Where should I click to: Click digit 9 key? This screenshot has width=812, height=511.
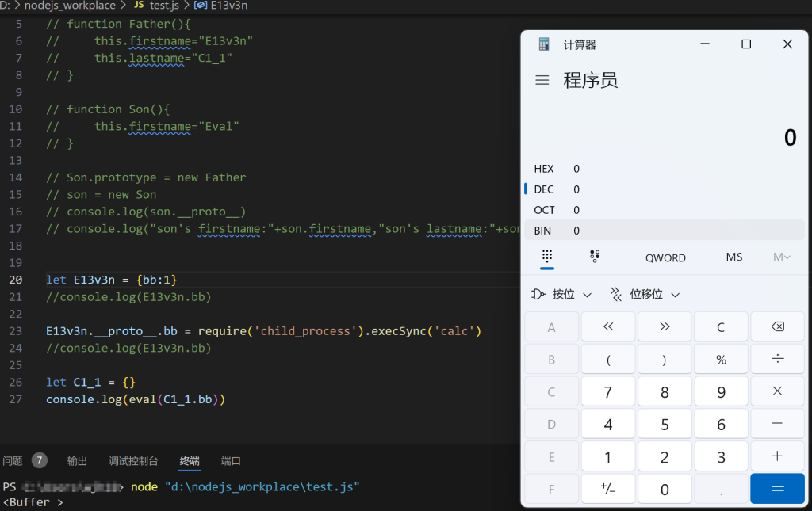pyautogui.click(x=721, y=391)
